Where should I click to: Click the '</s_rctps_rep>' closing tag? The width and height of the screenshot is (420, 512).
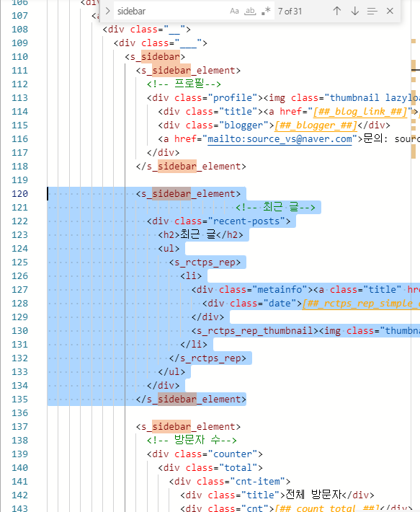(207, 358)
